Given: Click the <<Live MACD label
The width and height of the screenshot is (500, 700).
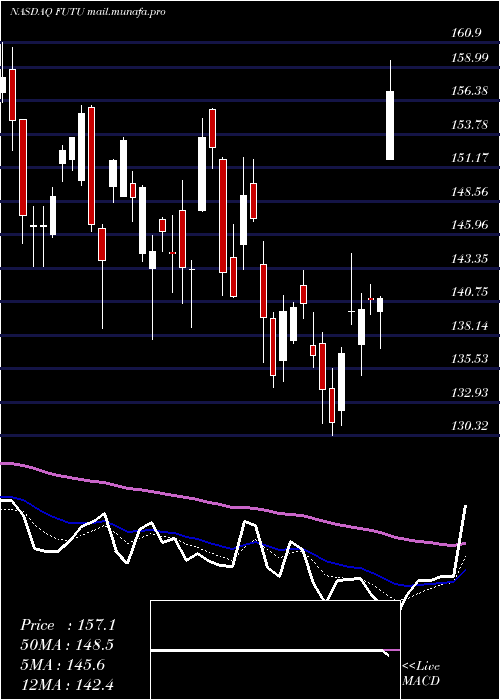Looking at the screenshot, I should 421,674.
